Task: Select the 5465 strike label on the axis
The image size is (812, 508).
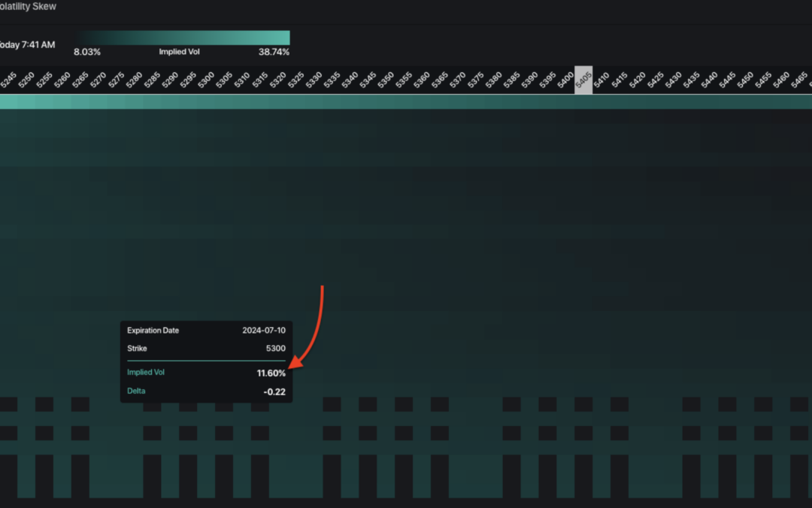Action: coord(798,80)
